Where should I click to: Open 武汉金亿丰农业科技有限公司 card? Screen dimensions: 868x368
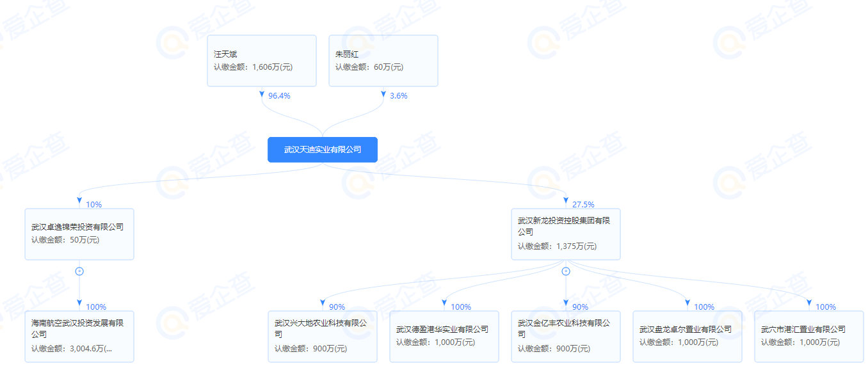pos(566,337)
